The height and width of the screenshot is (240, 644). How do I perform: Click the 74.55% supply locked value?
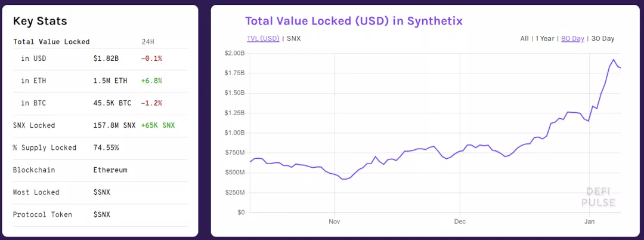[x=106, y=147]
